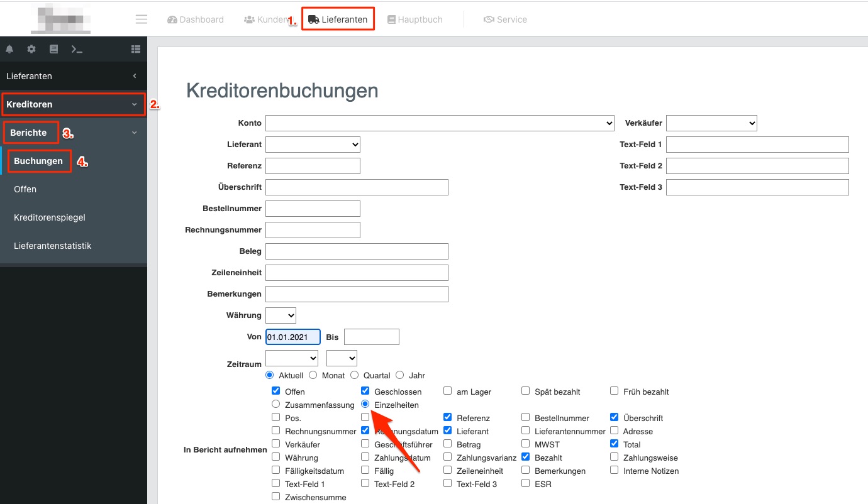Click the Text-Feld 2 input at top right
The width and height of the screenshot is (868, 504).
[x=757, y=166]
